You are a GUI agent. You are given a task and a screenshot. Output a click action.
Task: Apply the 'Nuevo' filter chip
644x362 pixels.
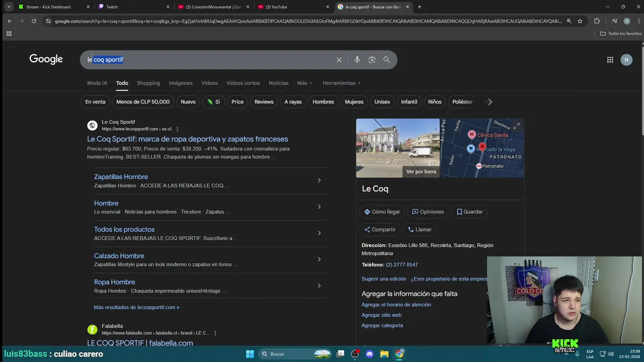tap(188, 102)
